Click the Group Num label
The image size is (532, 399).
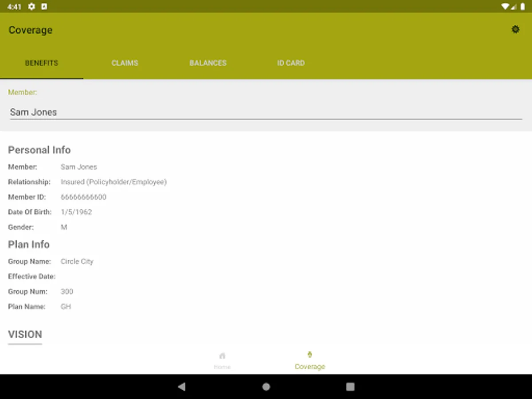pos(27,291)
